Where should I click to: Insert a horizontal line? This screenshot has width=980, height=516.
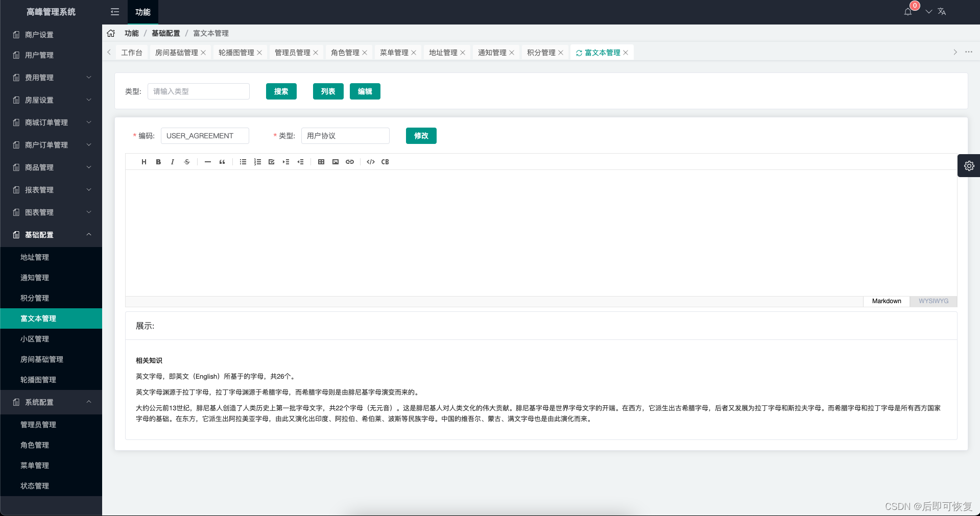click(208, 162)
